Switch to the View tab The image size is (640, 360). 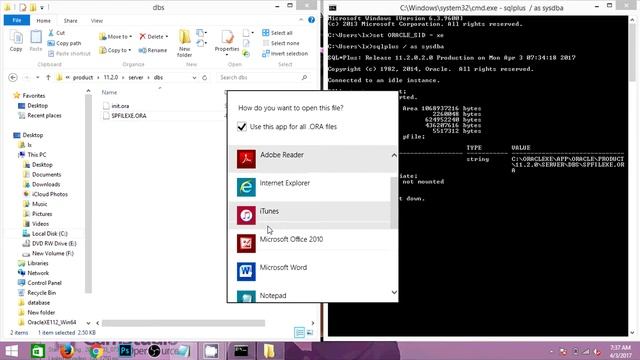click(x=97, y=20)
